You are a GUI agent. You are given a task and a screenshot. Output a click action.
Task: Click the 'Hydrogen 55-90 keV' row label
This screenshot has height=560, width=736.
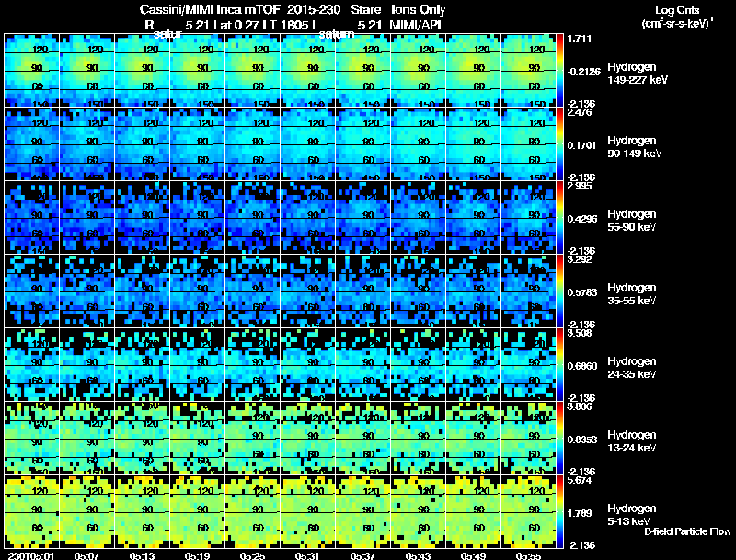click(x=632, y=221)
